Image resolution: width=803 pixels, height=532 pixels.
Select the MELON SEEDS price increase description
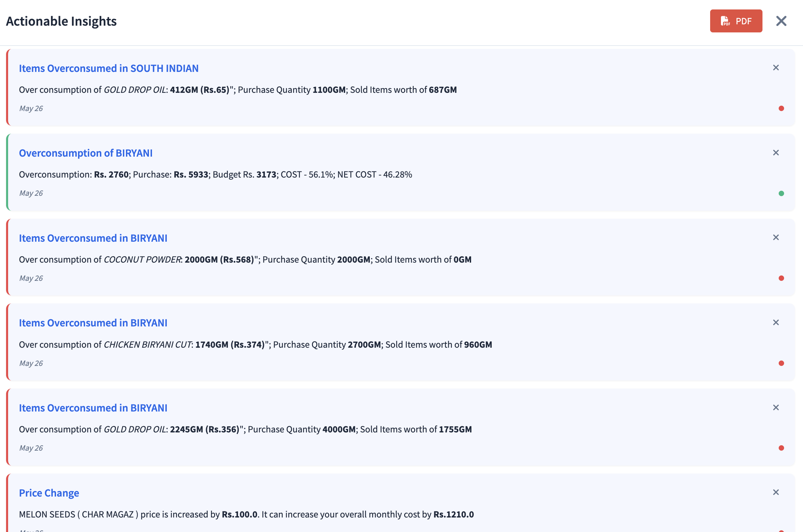point(246,514)
